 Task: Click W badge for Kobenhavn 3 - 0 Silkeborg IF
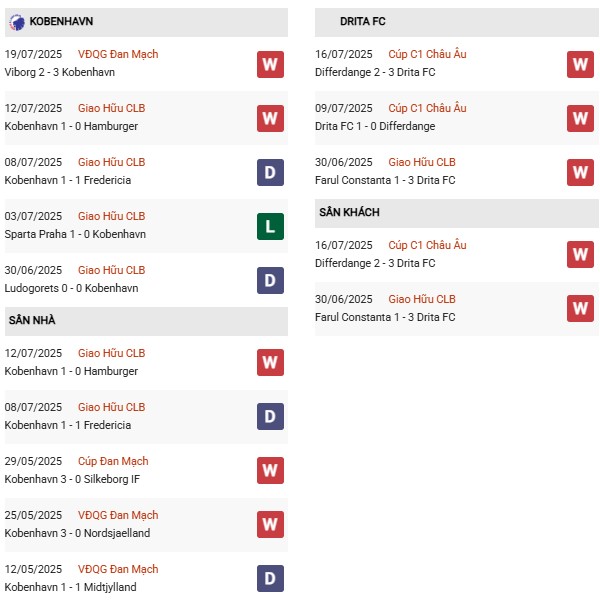pyautogui.click(x=270, y=471)
